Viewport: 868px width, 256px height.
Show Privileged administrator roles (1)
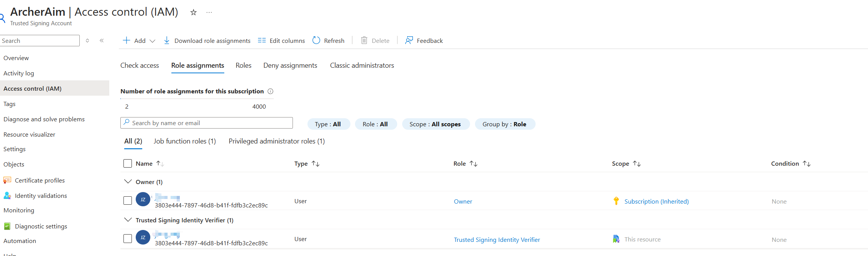[277, 141]
